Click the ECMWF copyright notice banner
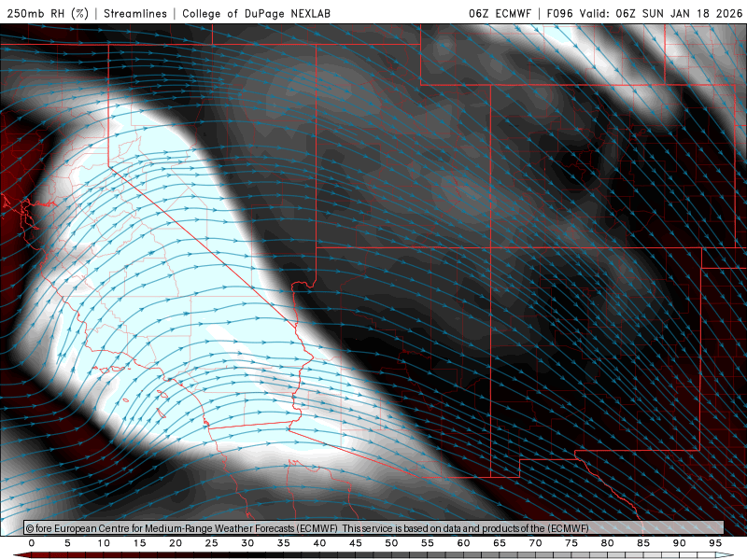This screenshot has height=560, width=747. pyautogui.click(x=373, y=528)
